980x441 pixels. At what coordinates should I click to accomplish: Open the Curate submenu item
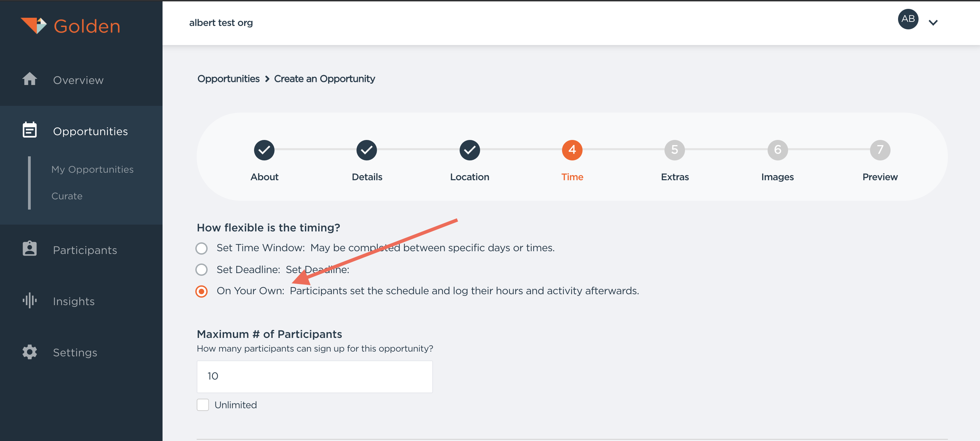[x=67, y=196]
